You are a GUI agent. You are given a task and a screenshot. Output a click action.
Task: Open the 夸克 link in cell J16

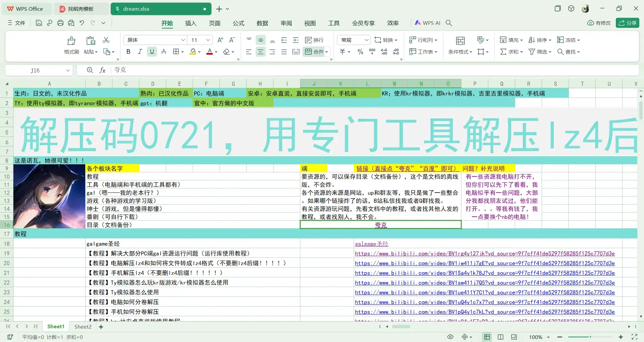coord(381,225)
